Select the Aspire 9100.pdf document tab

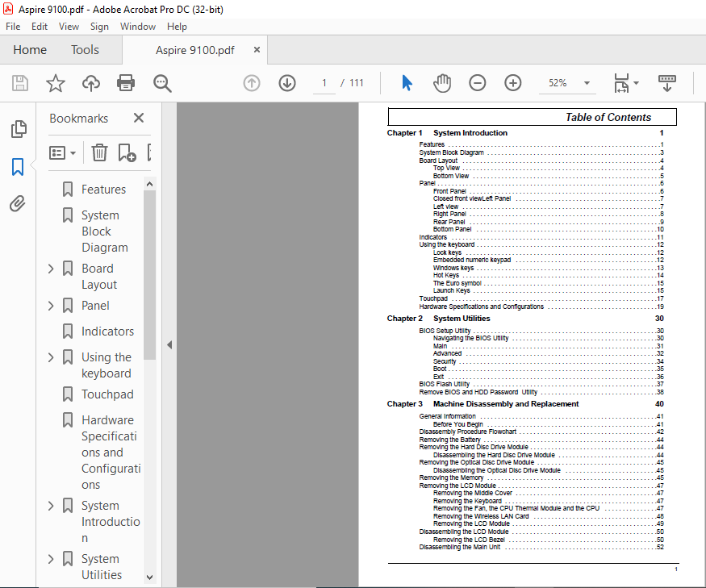pos(195,50)
